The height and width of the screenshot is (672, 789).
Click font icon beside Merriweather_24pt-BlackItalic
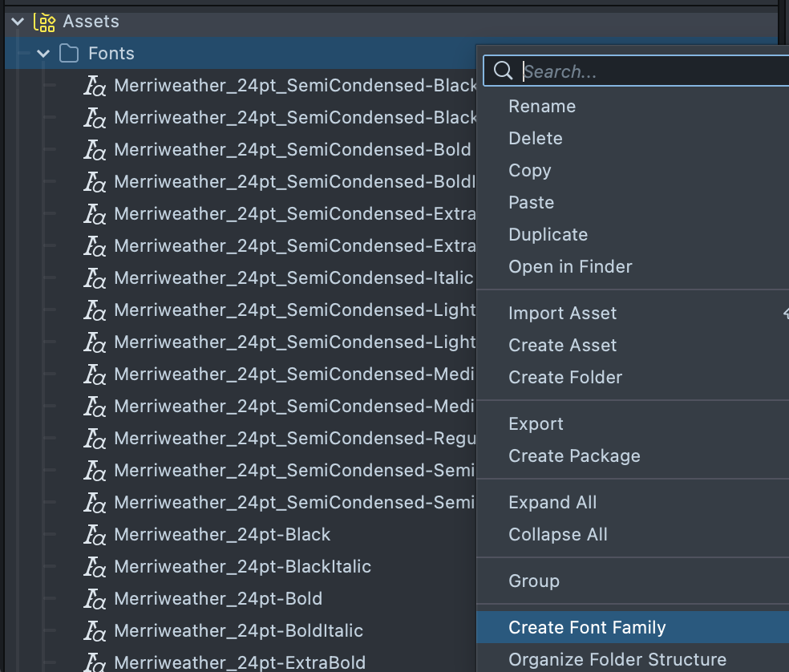click(x=95, y=567)
